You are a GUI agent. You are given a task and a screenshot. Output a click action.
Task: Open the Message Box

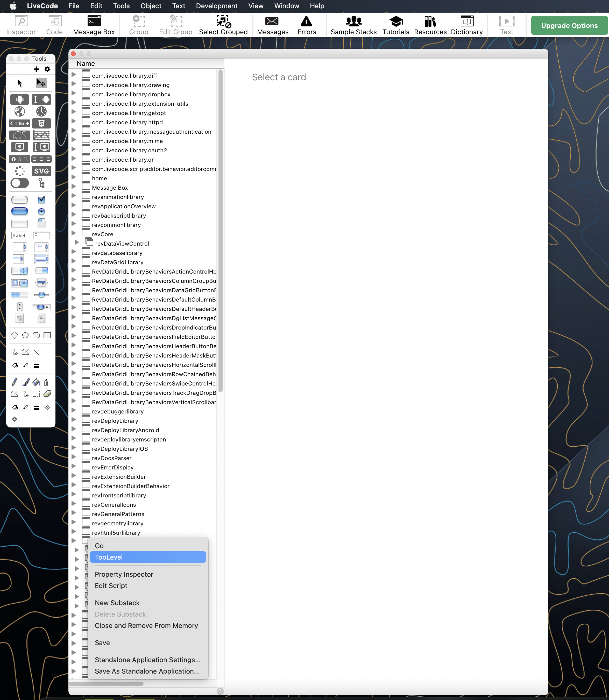tap(94, 25)
